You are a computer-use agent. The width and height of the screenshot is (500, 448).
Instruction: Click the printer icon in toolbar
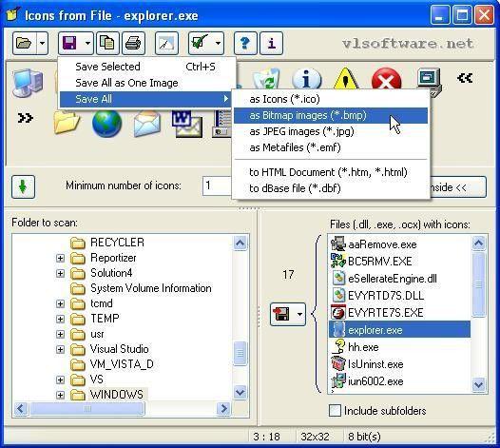click(133, 43)
